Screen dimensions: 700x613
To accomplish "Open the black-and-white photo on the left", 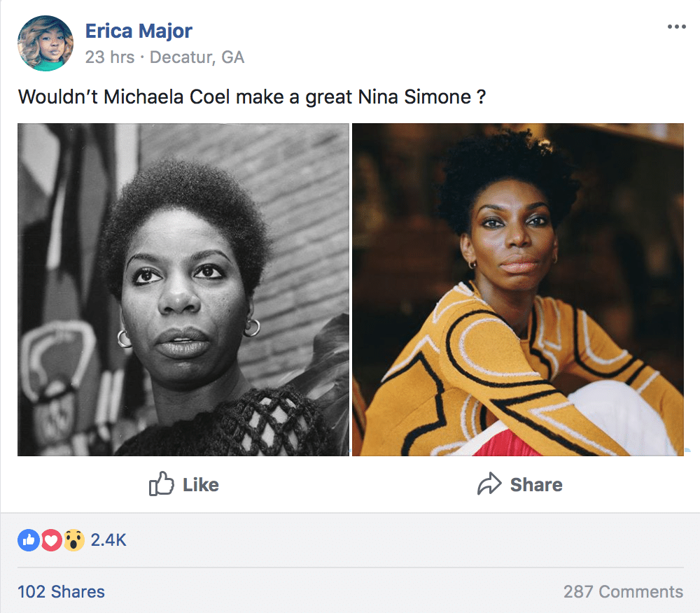I will (x=183, y=290).
